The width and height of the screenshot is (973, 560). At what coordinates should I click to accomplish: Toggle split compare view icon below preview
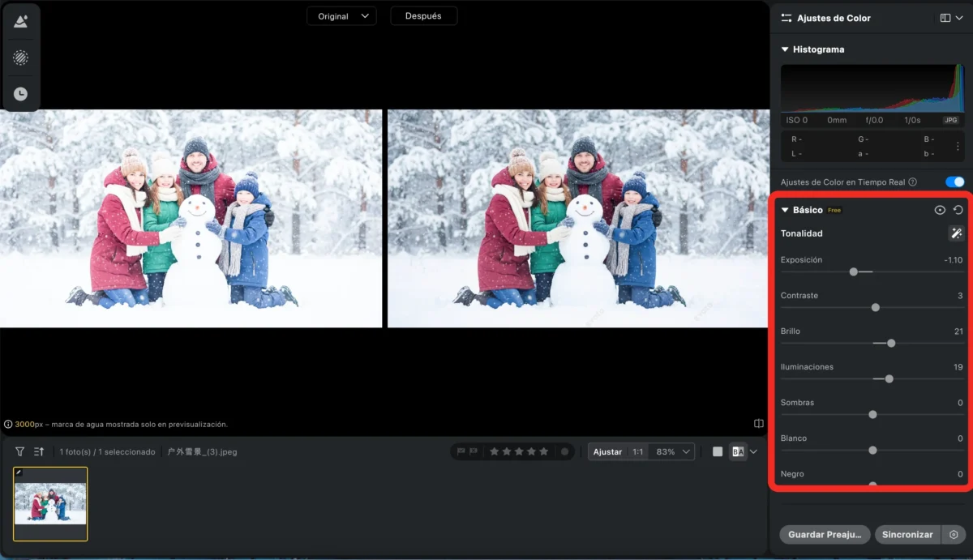pyautogui.click(x=758, y=423)
